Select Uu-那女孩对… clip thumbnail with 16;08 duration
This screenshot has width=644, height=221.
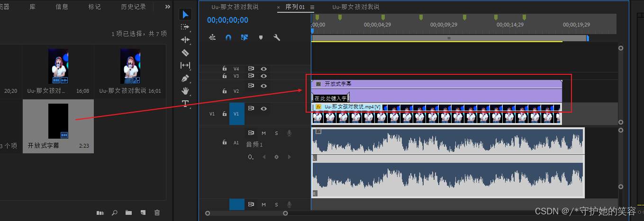click(x=58, y=66)
